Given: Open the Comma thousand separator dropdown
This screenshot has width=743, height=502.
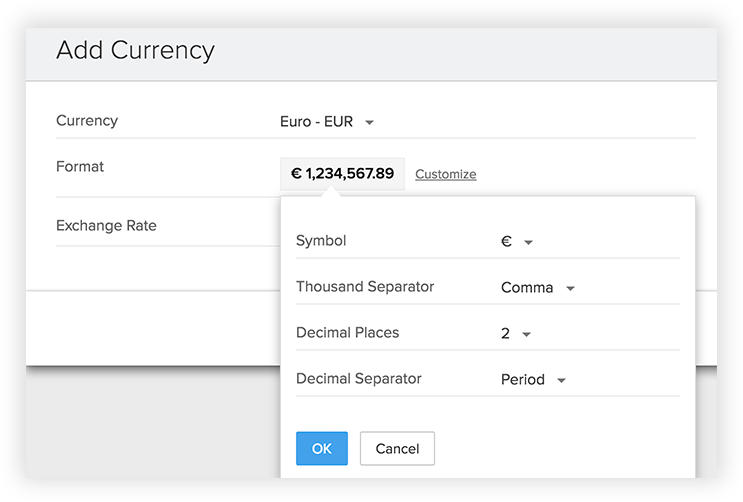Looking at the screenshot, I should click(x=526, y=288).
